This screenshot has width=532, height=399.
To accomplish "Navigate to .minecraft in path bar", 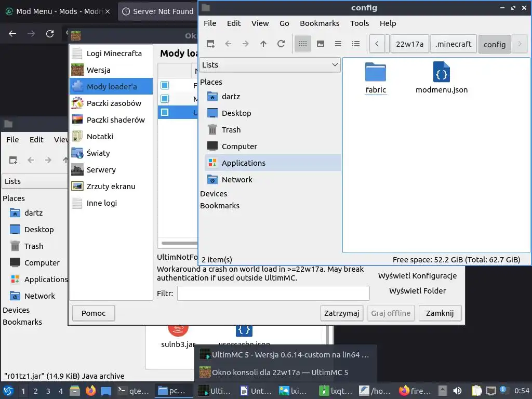I will click(453, 44).
